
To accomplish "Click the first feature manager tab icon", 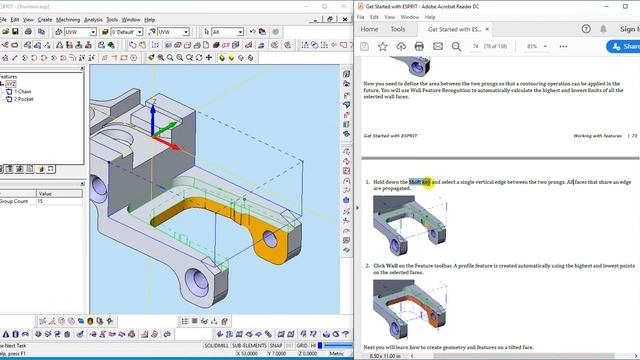I will point(9,169).
